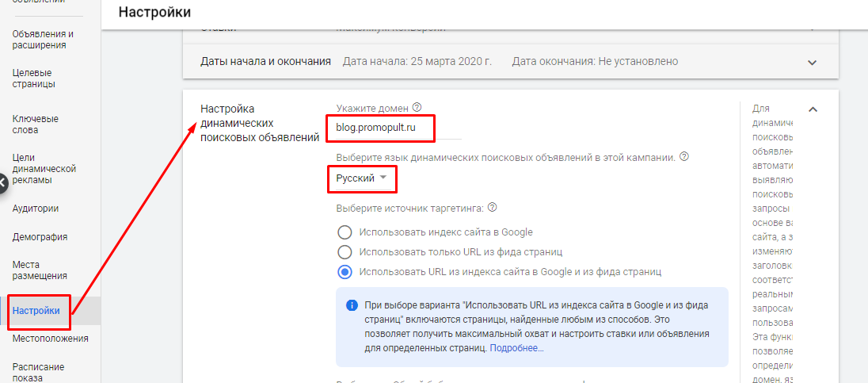
Task: Select Использовать индекс сайта в Google option
Action: [345, 232]
